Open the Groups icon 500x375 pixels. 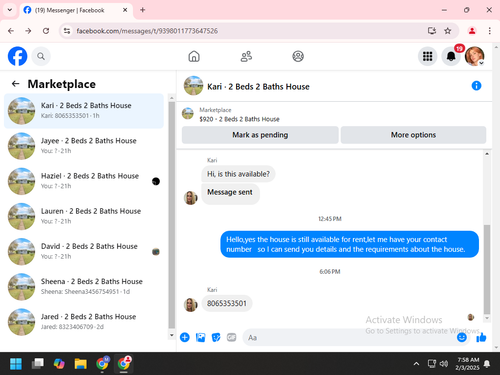pyautogui.click(x=298, y=56)
